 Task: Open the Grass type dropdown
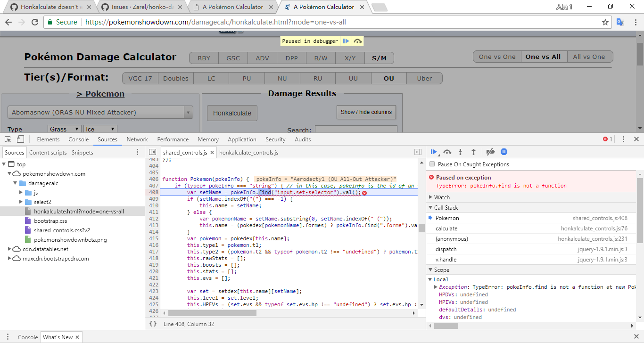point(65,129)
